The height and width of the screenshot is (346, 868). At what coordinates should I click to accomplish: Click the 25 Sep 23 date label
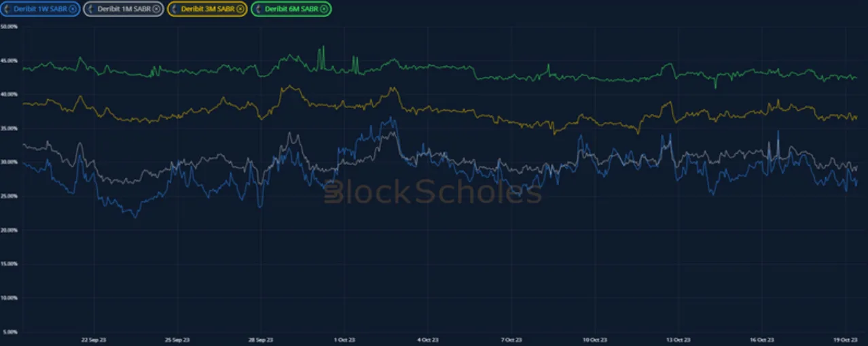(x=177, y=340)
